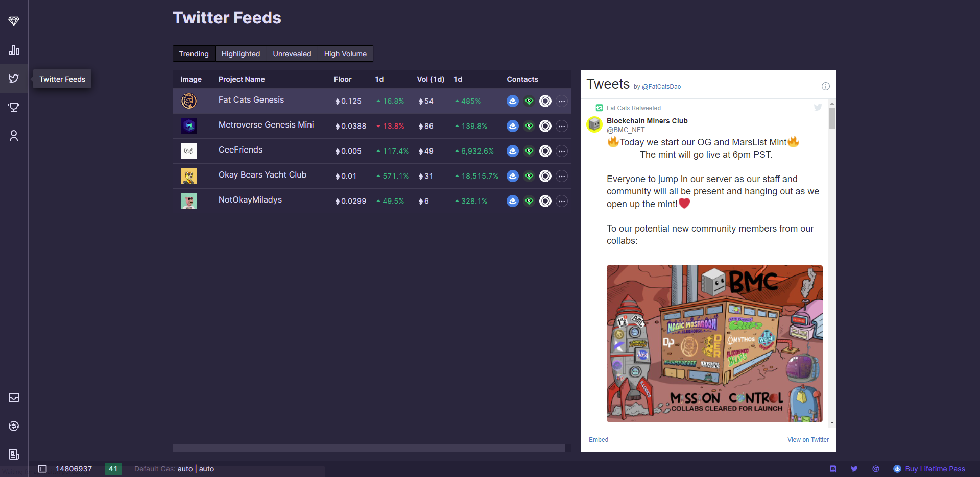Switch to the Trending tab
The image size is (980, 477).
[x=194, y=54]
